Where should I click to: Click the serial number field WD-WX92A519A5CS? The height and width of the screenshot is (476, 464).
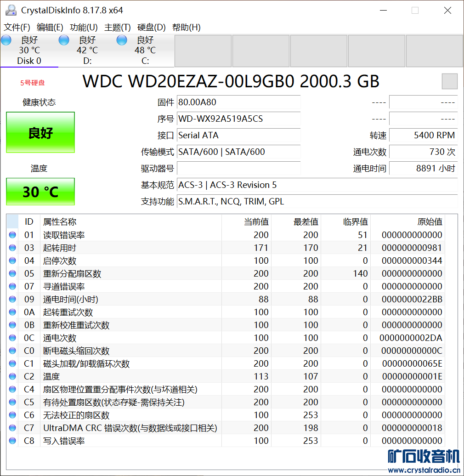(x=238, y=119)
